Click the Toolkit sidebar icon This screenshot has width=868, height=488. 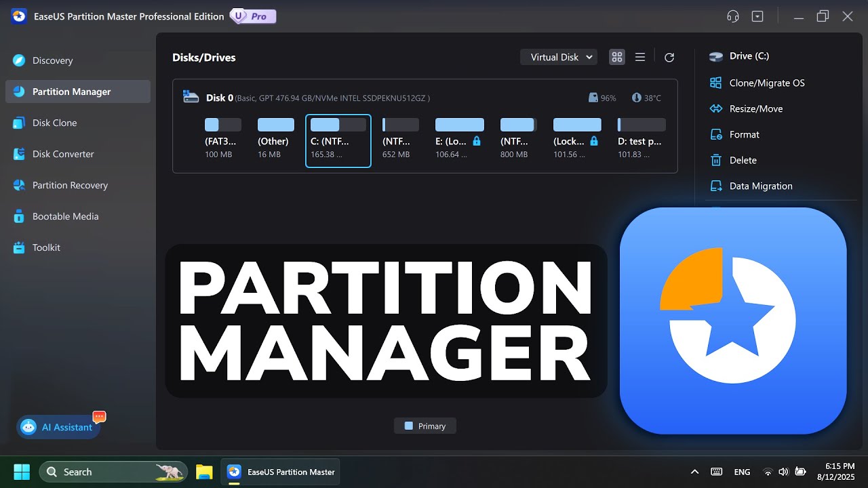click(x=19, y=247)
